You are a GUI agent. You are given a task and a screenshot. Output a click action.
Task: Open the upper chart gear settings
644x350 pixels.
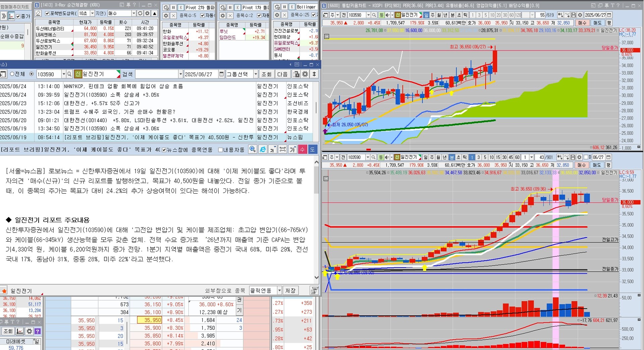(580, 15)
